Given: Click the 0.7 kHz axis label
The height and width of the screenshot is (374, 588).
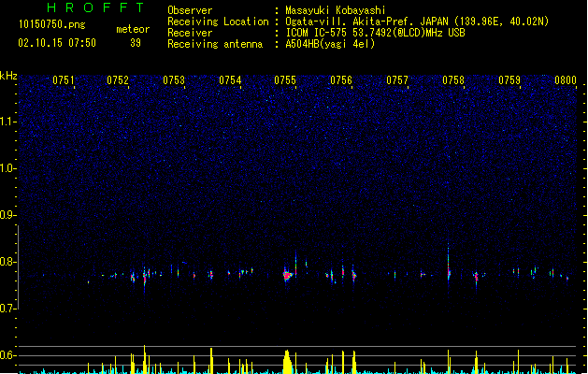Looking at the screenshot, I should 7,309.
